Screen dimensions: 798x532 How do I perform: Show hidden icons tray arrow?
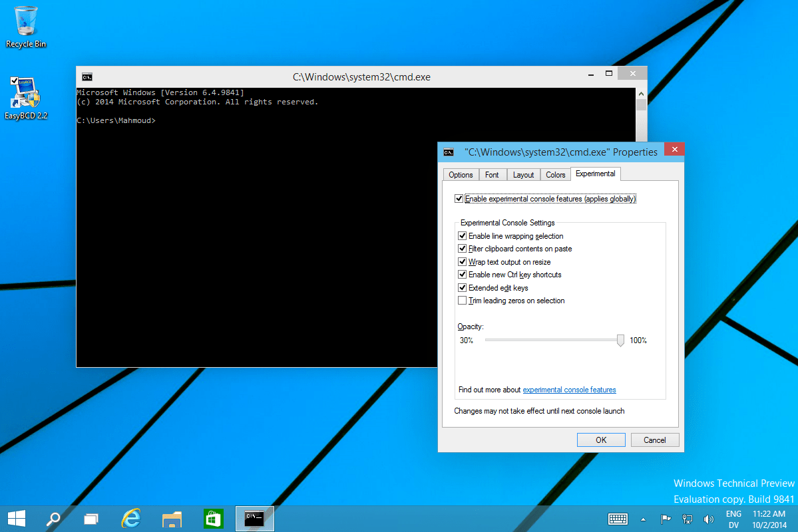pyautogui.click(x=644, y=519)
